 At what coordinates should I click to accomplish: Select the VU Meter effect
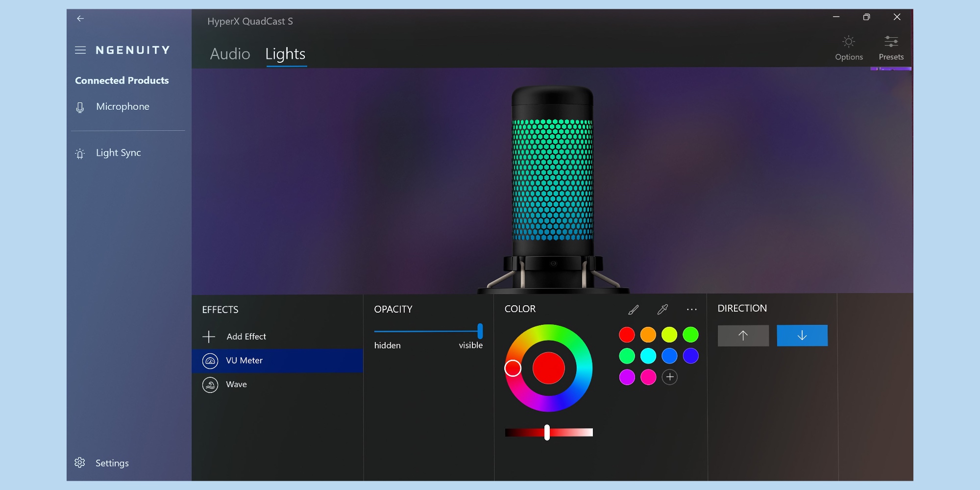pyautogui.click(x=277, y=361)
